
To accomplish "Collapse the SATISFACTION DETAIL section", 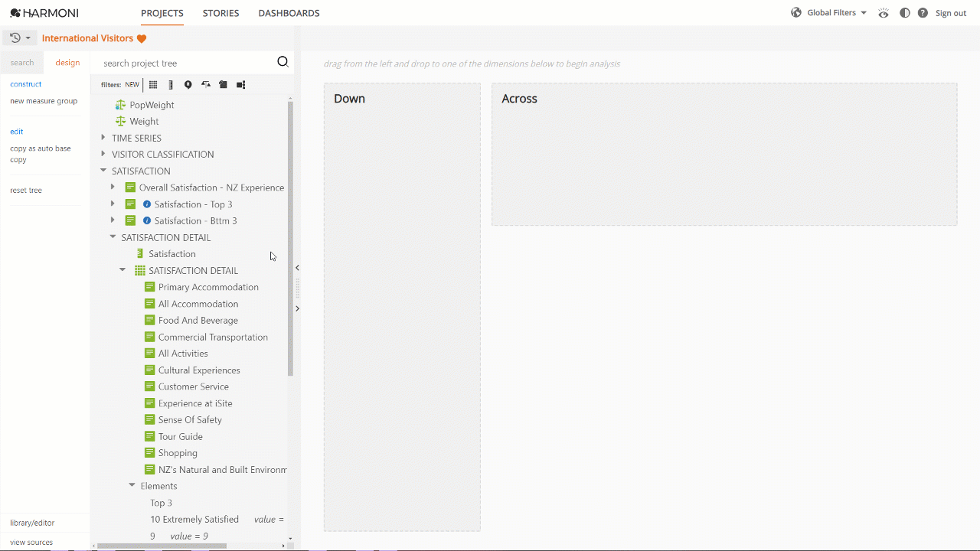I will [113, 237].
